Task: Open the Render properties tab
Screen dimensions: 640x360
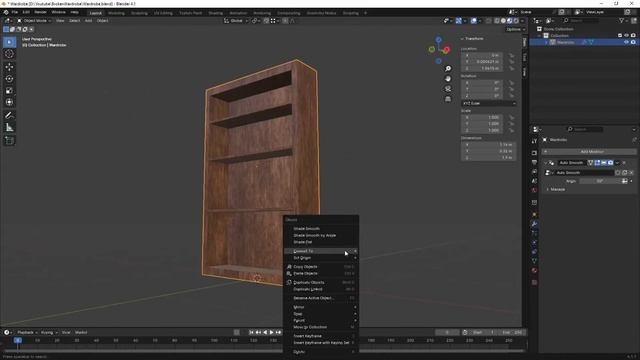Action: [534, 153]
